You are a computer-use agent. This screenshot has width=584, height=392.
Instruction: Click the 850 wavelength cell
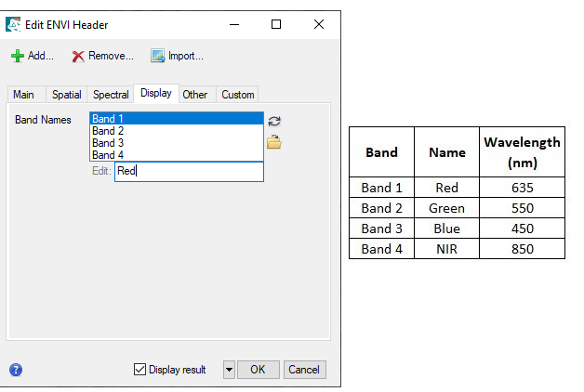click(x=523, y=249)
